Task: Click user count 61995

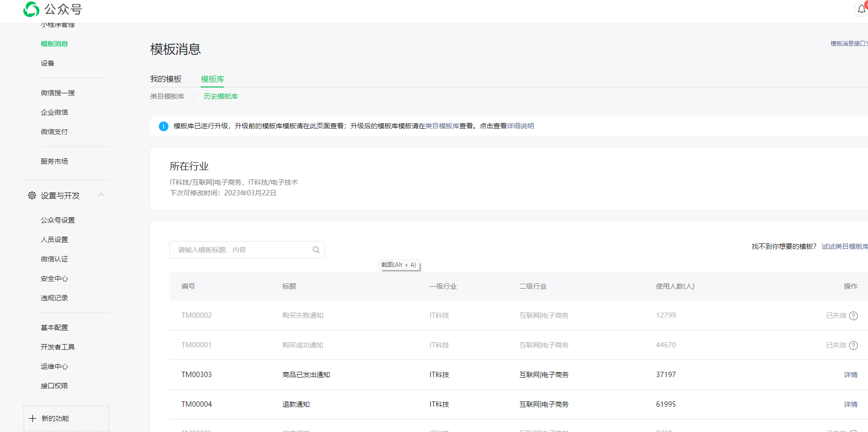Action: pos(666,404)
